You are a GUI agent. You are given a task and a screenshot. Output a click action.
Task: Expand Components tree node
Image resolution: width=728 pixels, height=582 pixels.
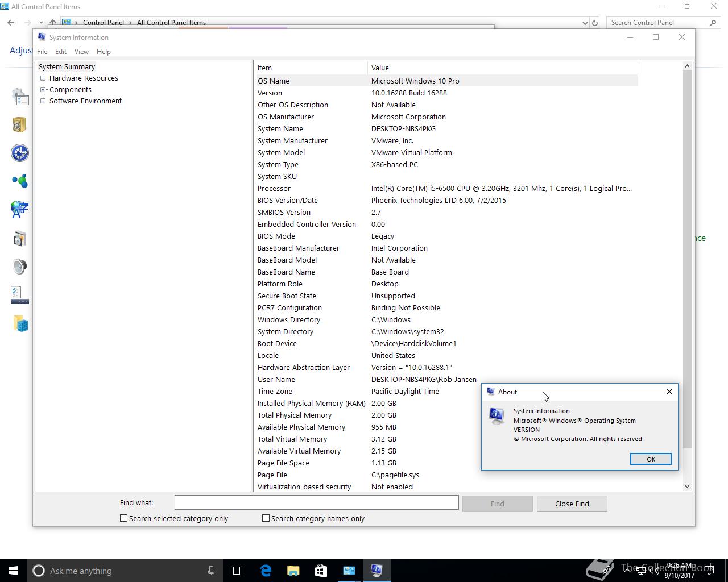coord(43,90)
